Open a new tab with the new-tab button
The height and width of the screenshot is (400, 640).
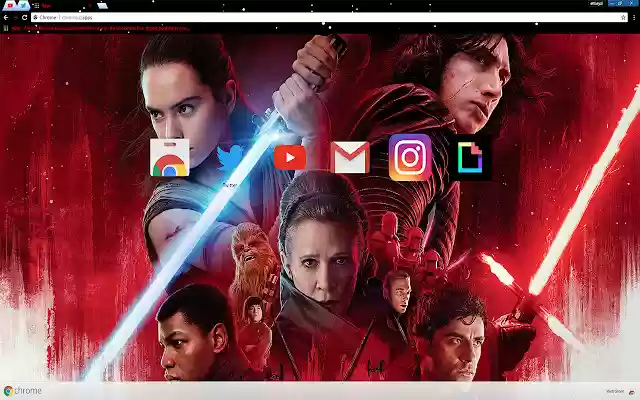click(x=102, y=6)
